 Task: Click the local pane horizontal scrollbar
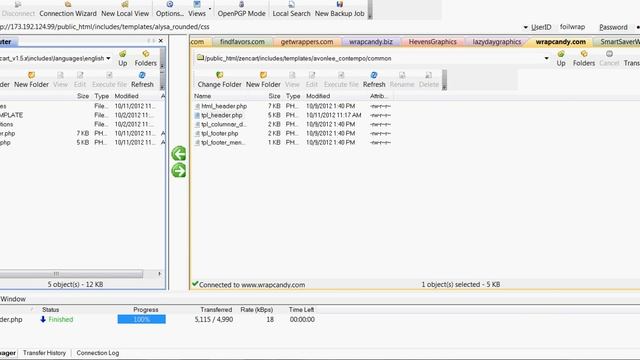pos(71,273)
